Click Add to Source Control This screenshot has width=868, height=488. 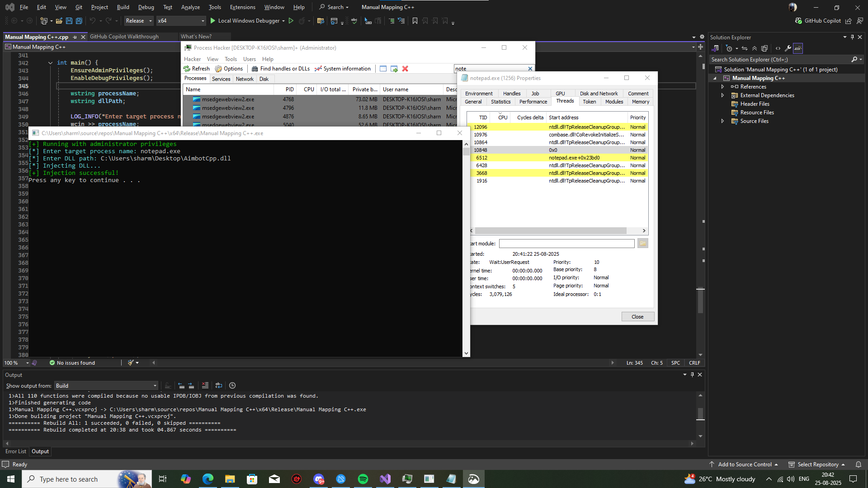(x=745, y=465)
